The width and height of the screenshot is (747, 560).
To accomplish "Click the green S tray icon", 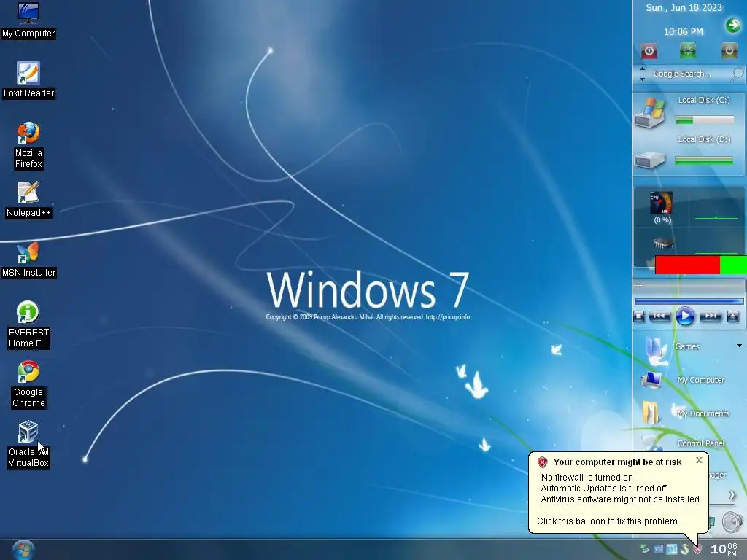I will (684, 550).
